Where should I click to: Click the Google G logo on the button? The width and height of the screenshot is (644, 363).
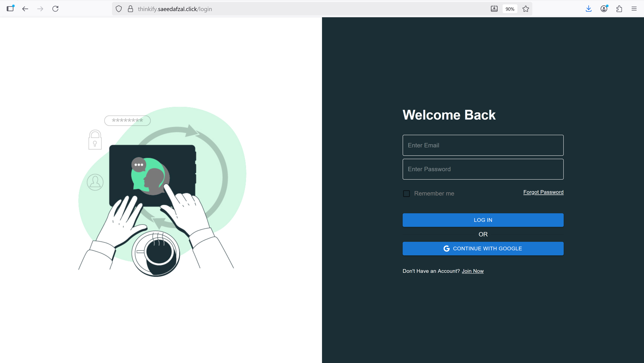coord(446,248)
